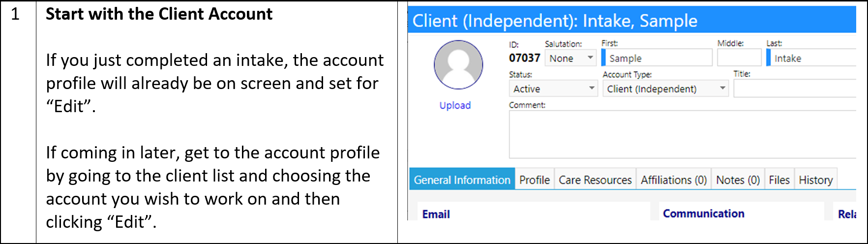Screen dimensions: 868x244
Task: Click the client ID number 07037
Action: pyautogui.click(x=524, y=58)
